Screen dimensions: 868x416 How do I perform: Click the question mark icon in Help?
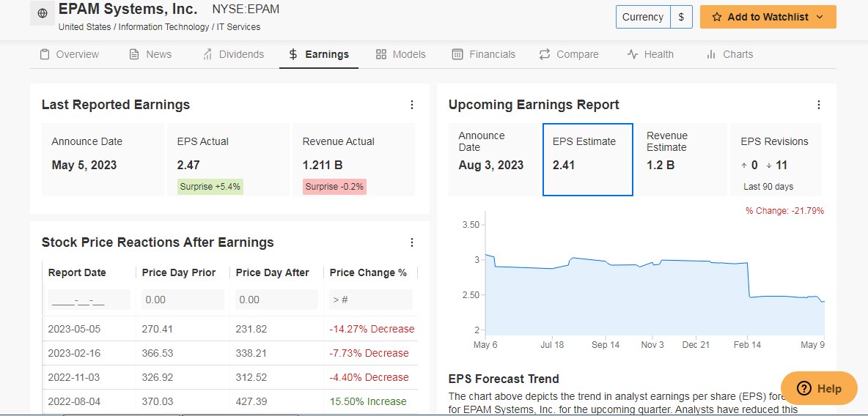804,389
